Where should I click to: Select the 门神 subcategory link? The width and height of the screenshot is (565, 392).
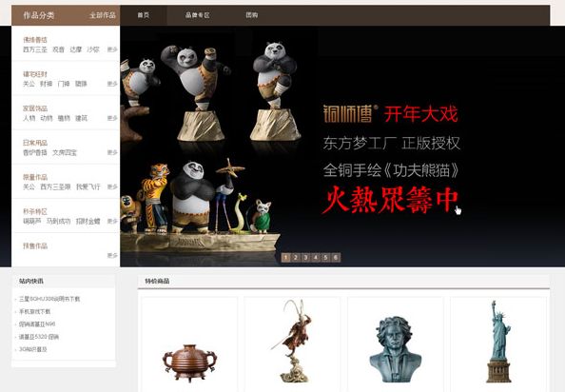64,84
